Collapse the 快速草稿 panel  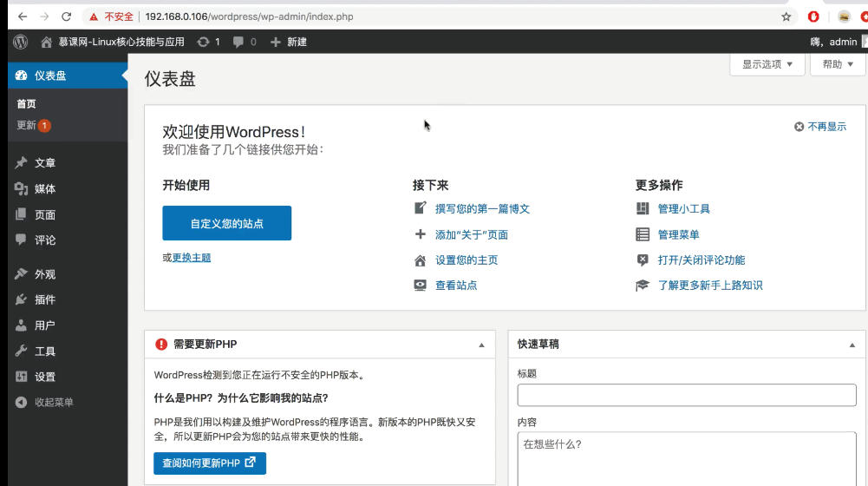pyautogui.click(x=852, y=345)
